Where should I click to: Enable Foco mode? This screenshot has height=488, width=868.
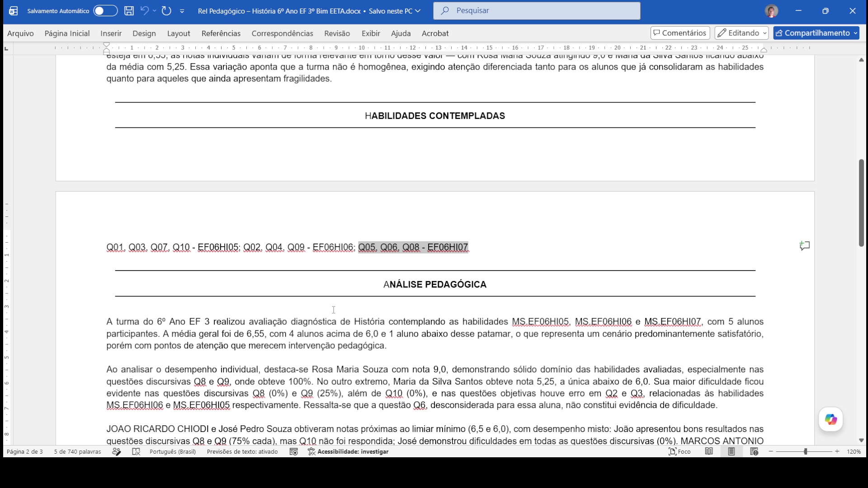(x=679, y=451)
